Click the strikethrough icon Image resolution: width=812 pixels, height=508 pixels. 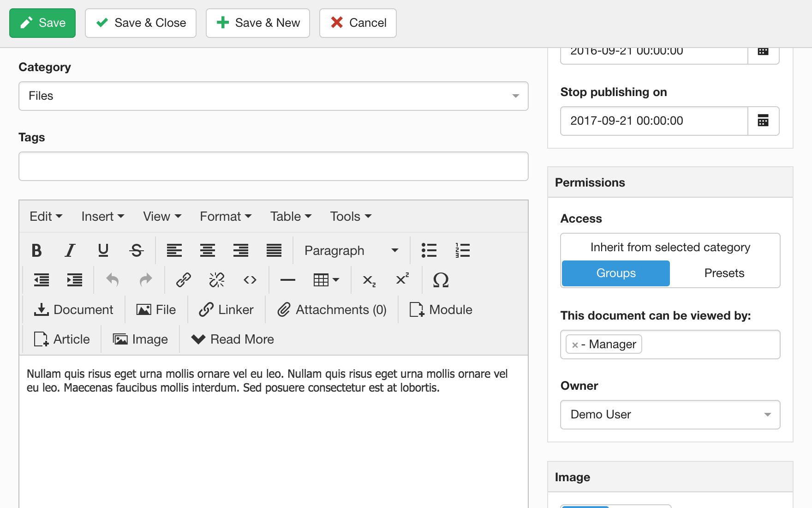(136, 250)
